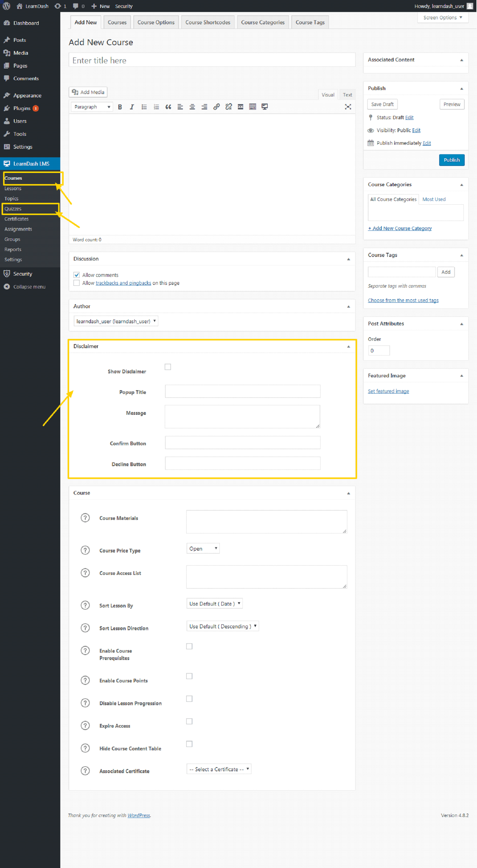Viewport: 477px width, 868px height.
Task: Click the course title input field
Action: [212, 60]
